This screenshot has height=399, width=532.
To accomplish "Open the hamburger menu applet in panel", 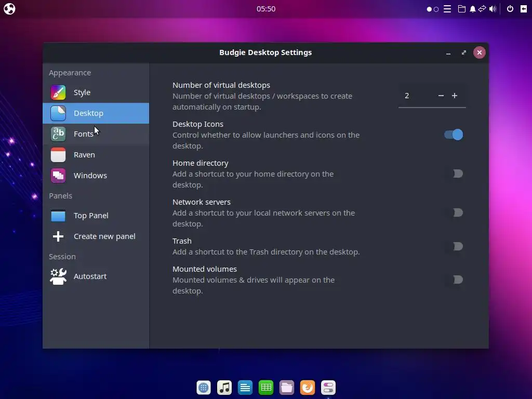I will [447, 9].
